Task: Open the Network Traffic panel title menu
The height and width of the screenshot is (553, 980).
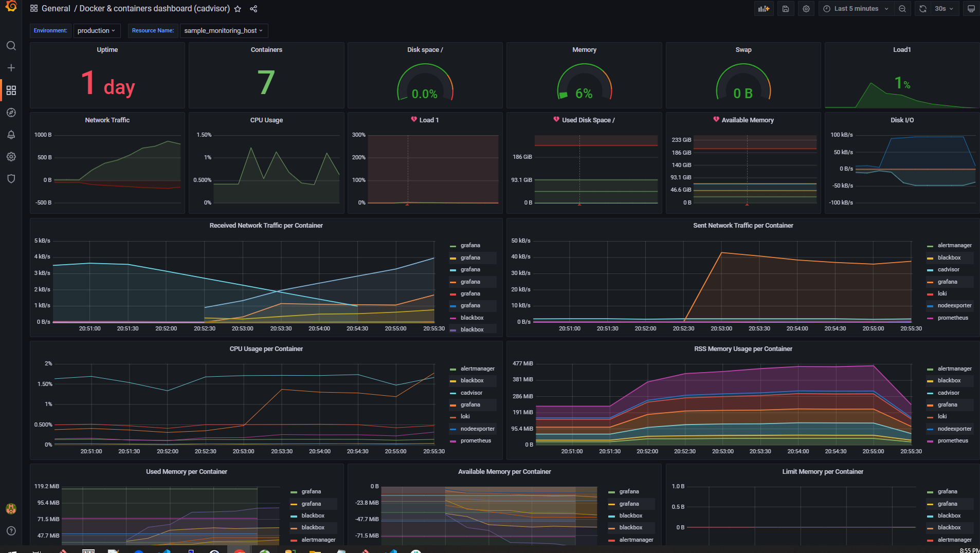Action: [107, 120]
